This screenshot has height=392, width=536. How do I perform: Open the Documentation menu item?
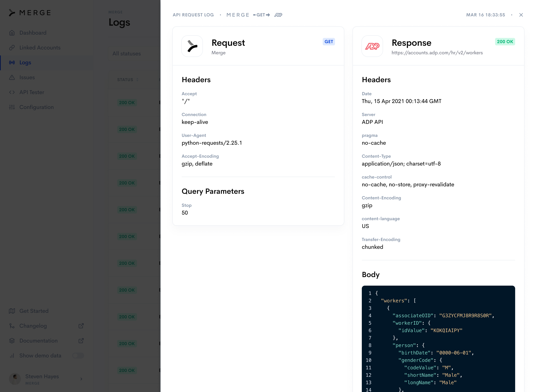pos(39,341)
